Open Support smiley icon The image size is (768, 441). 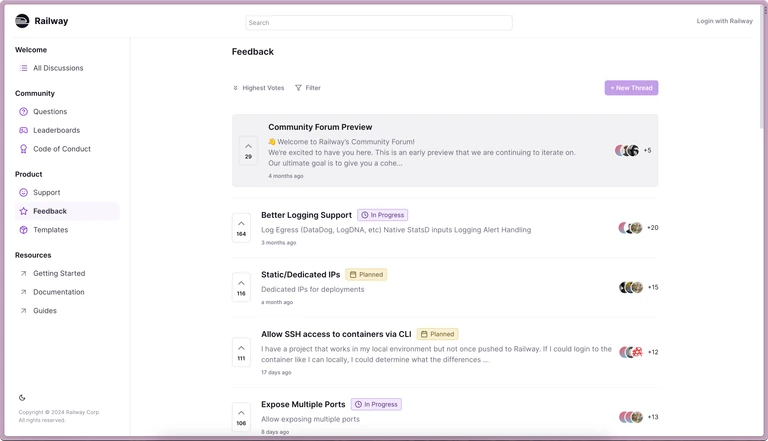pos(23,193)
